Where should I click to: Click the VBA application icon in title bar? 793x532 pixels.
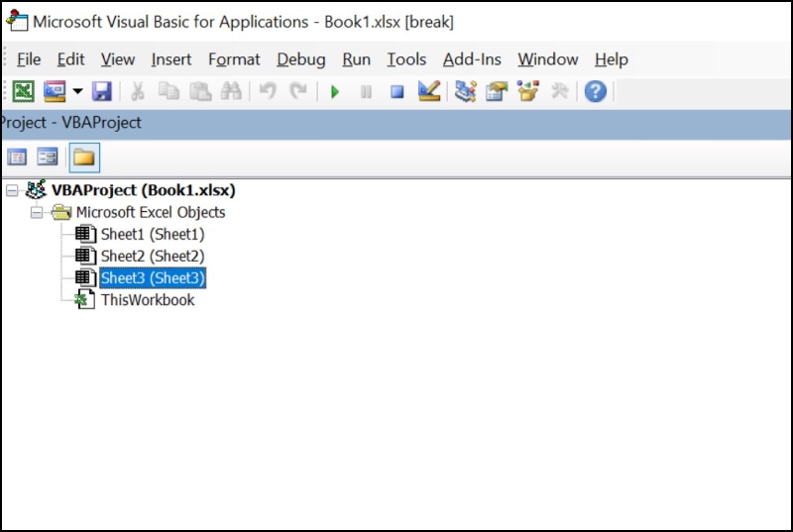[17, 21]
